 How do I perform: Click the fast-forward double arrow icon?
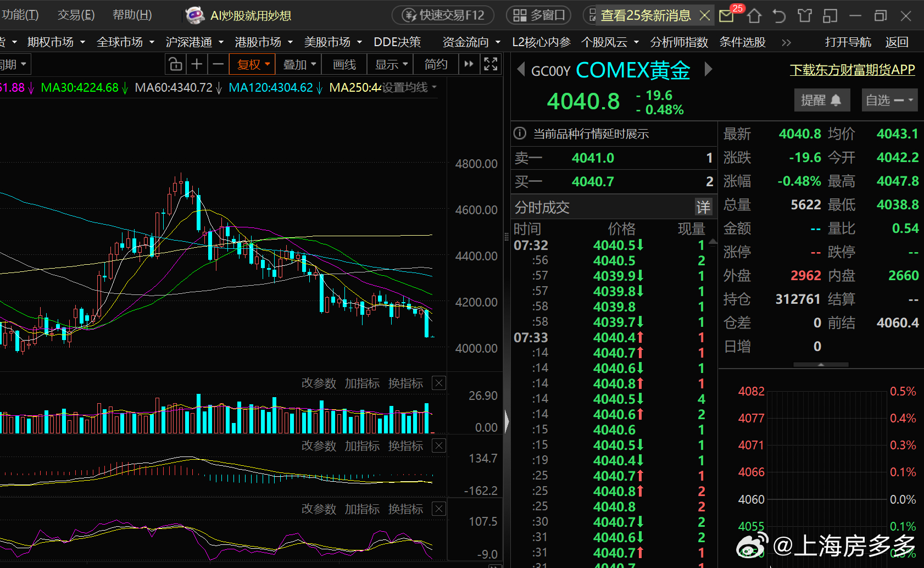point(469,64)
